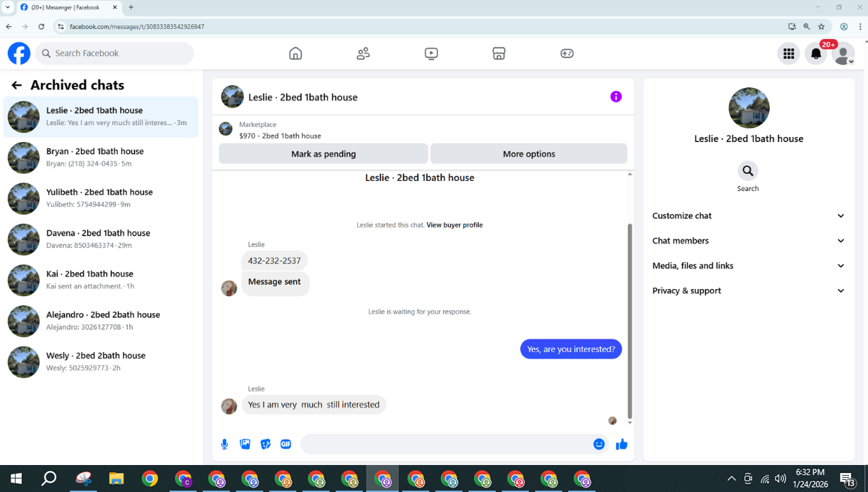Click the 432-232-2537 message bubble
868x492 pixels.
click(x=274, y=261)
